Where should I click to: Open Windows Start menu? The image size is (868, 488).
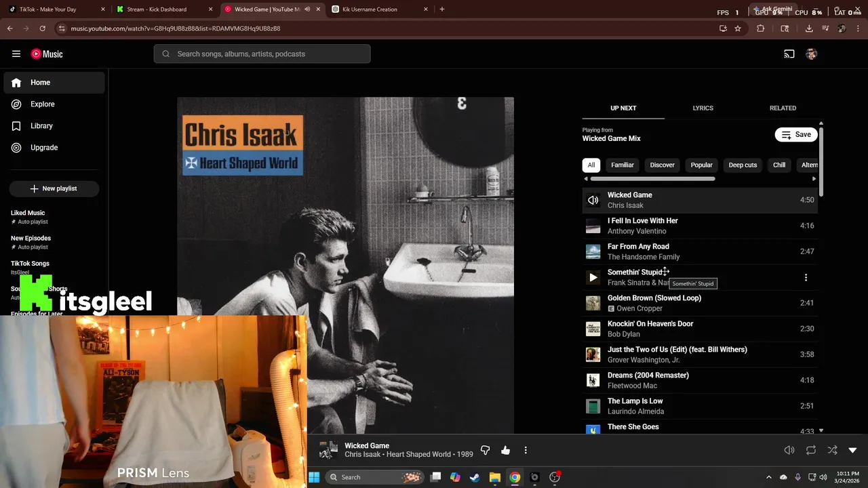[x=314, y=477]
